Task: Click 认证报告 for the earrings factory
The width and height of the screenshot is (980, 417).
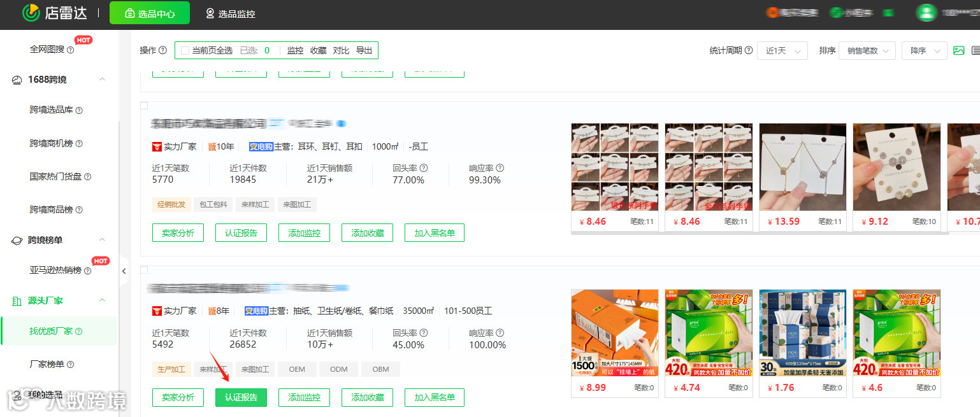Action: point(241,233)
